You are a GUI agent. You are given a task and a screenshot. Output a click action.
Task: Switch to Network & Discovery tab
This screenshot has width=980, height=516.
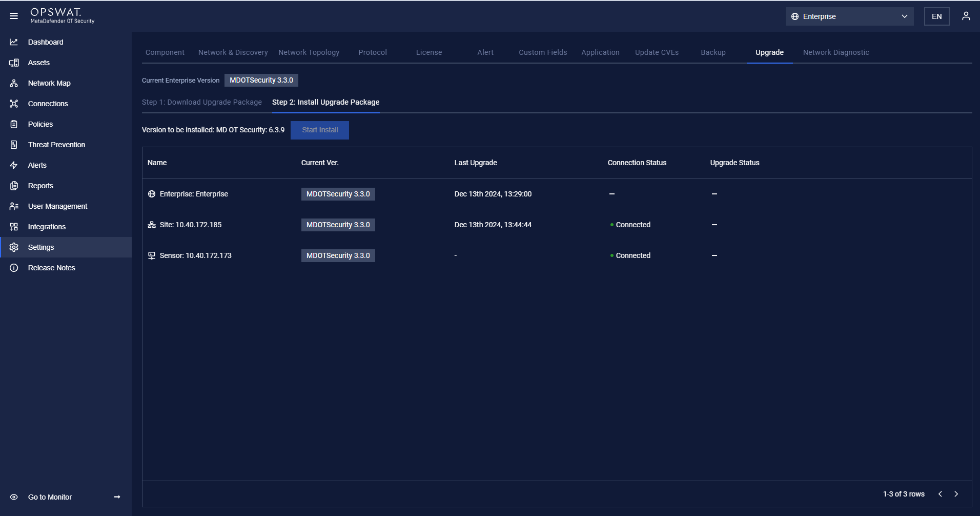[x=233, y=52]
